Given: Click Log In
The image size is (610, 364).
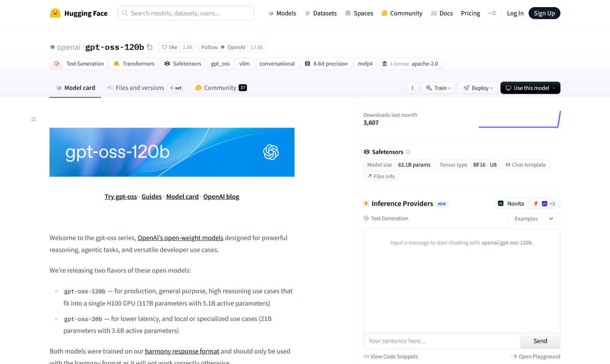Looking at the screenshot, I should point(515,13).
